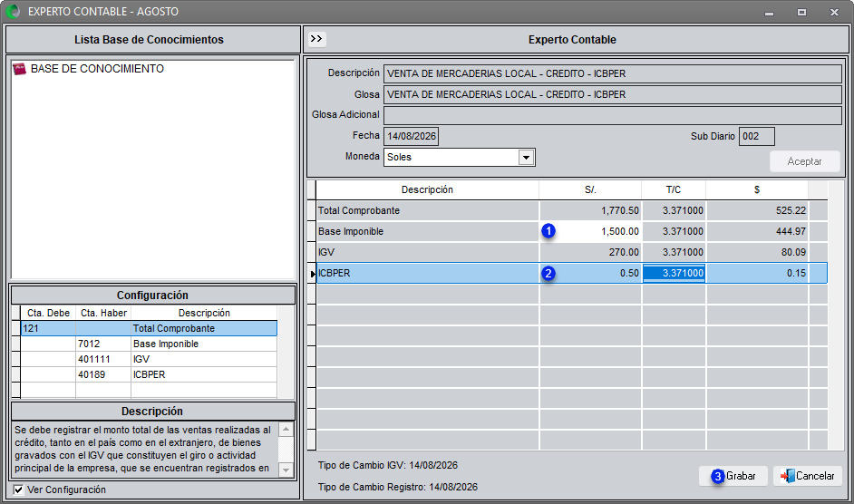
Task: Click the 270.00 IGV amount cell
Action: pos(590,252)
